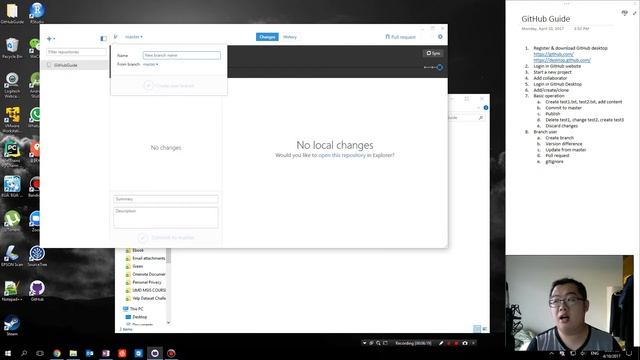Click the red recorder taskbar icon
The image size is (640, 360).
pos(171,353)
